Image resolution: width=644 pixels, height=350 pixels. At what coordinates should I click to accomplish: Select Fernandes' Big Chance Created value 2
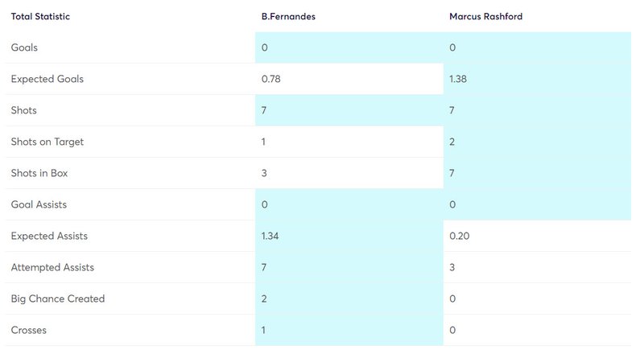tap(349, 299)
